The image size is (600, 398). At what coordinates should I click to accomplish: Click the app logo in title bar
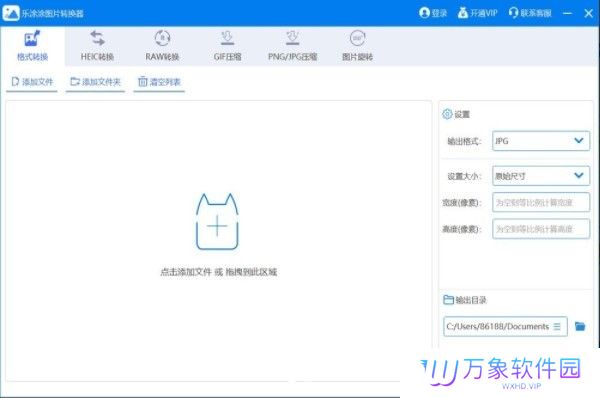[11, 13]
